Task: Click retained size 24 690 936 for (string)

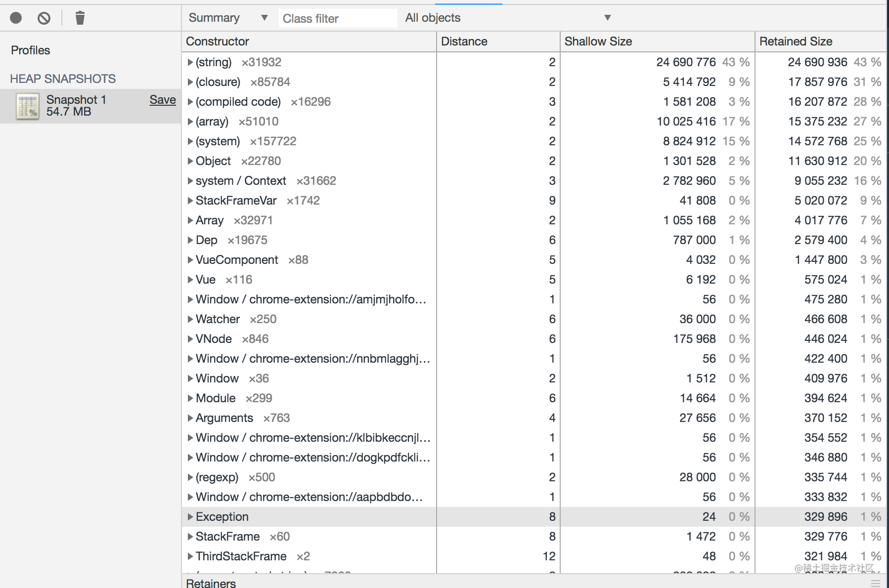Action: tap(817, 62)
